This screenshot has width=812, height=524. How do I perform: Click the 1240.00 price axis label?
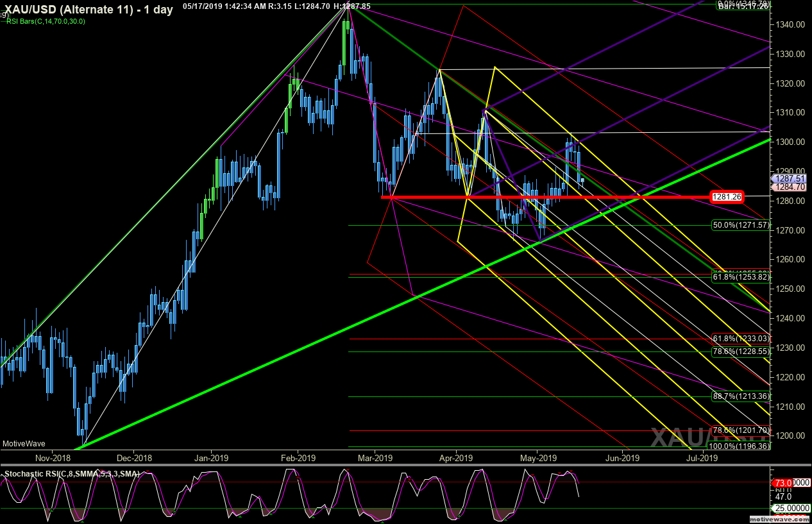pos(791,318)
